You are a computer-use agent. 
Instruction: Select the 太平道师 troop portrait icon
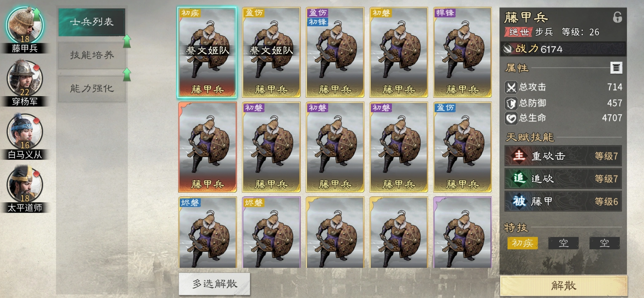pos(25,185)
